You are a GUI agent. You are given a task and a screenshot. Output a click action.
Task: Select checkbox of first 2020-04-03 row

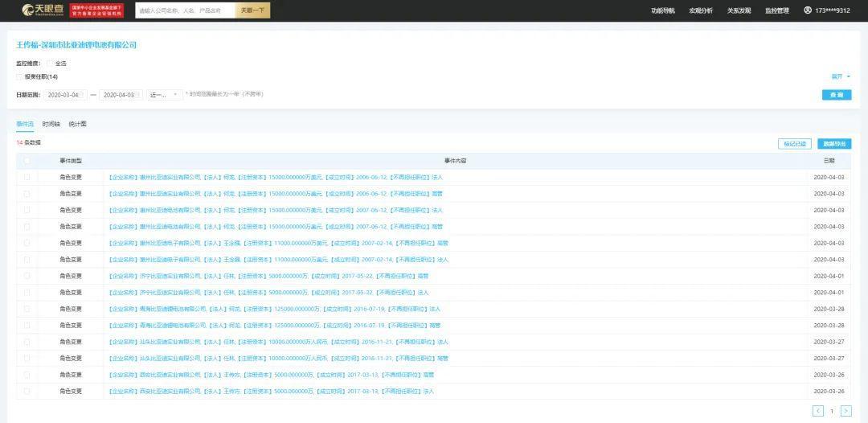point(27,177)
